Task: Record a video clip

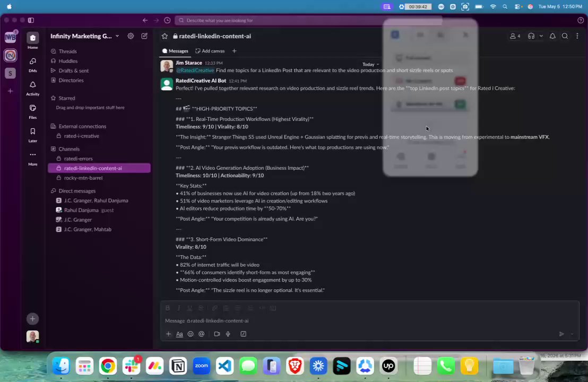Action: (217, 334)
